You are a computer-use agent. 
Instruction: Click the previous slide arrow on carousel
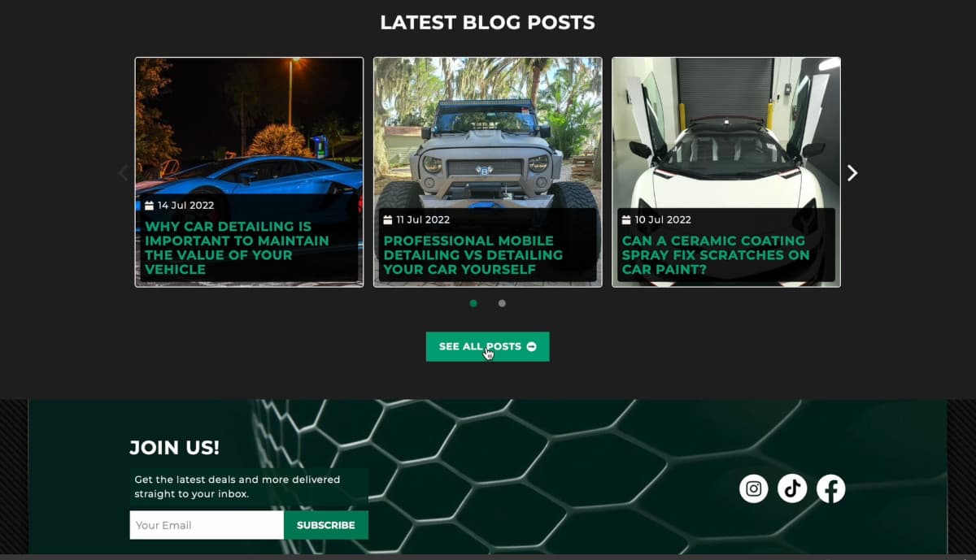pyautogui.click(x=124, y=172)
